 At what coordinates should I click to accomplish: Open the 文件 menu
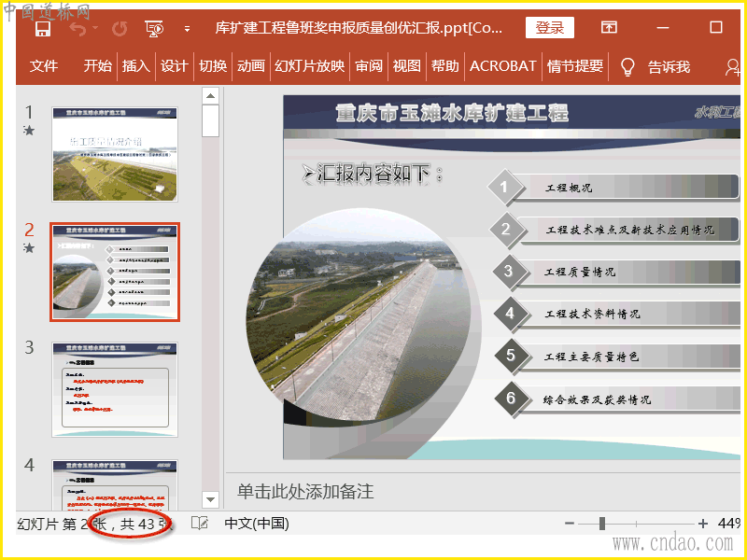(x=44, y=66)
